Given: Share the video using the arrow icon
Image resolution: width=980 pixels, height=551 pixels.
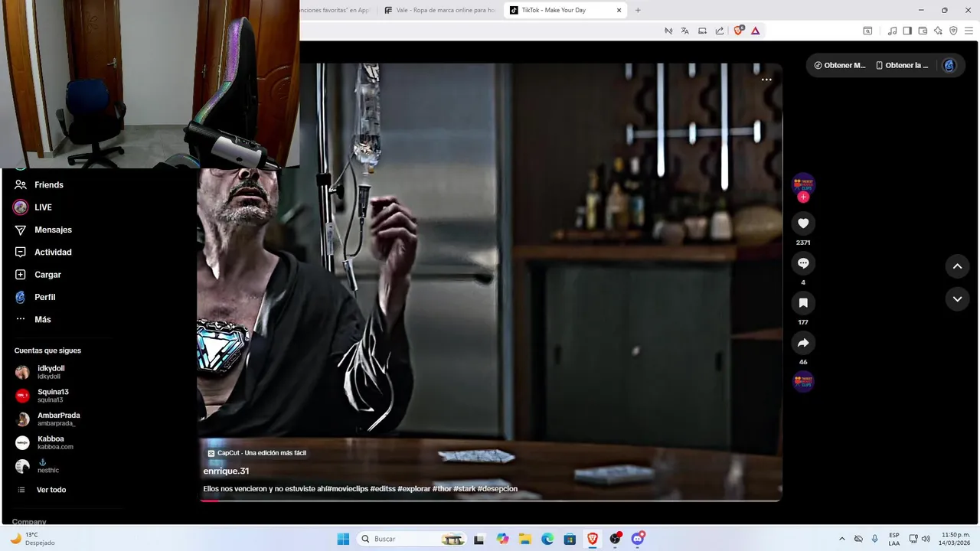Looking at the screenshot, I should pos(803,343).
